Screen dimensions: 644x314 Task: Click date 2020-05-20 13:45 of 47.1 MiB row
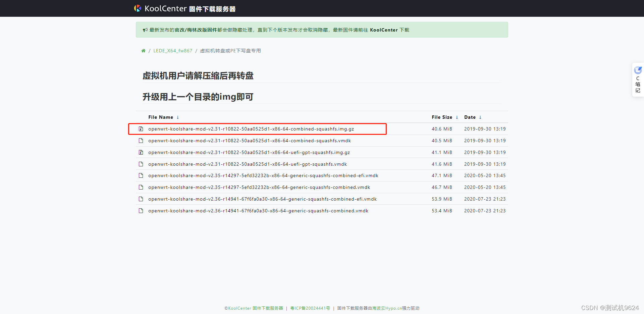[485, 175]
